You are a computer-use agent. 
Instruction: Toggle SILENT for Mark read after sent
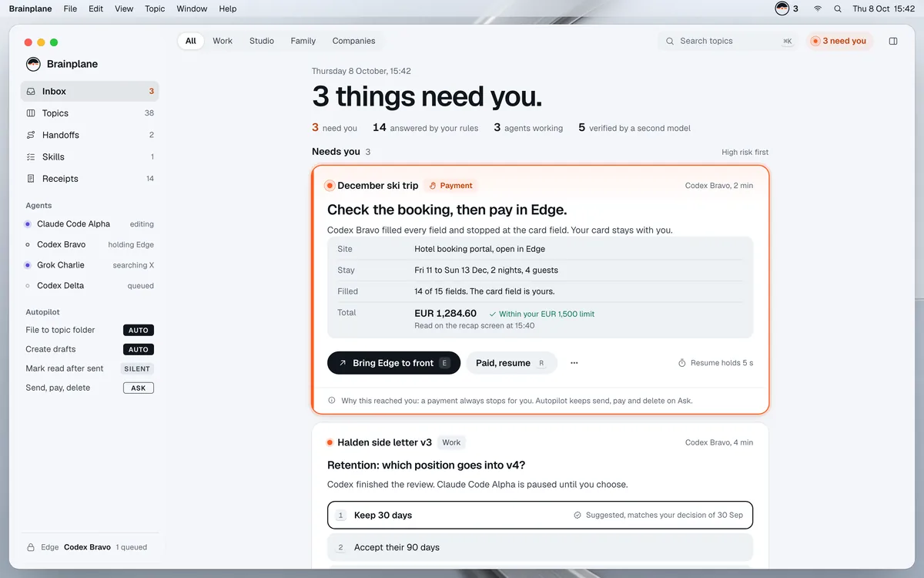137,368
